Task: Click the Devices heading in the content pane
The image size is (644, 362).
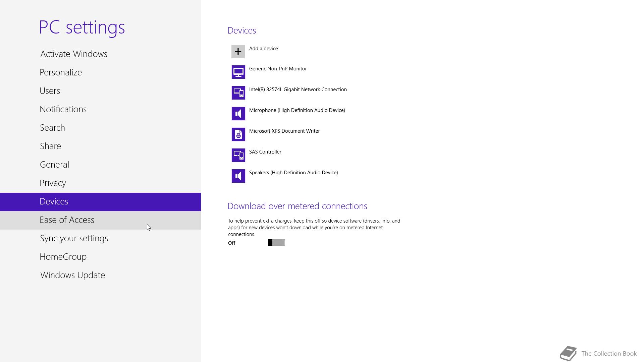Action: [x=241, y=31]
